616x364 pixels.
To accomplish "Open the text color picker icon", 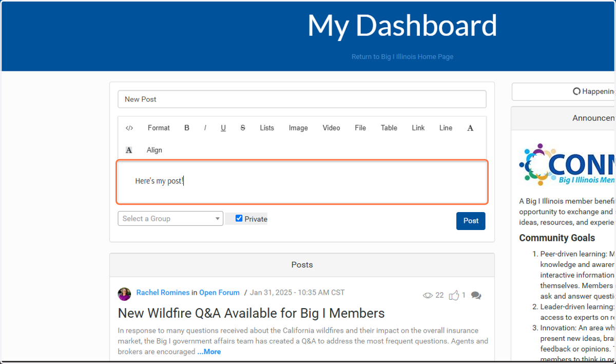I will click(x=470, y=128).
